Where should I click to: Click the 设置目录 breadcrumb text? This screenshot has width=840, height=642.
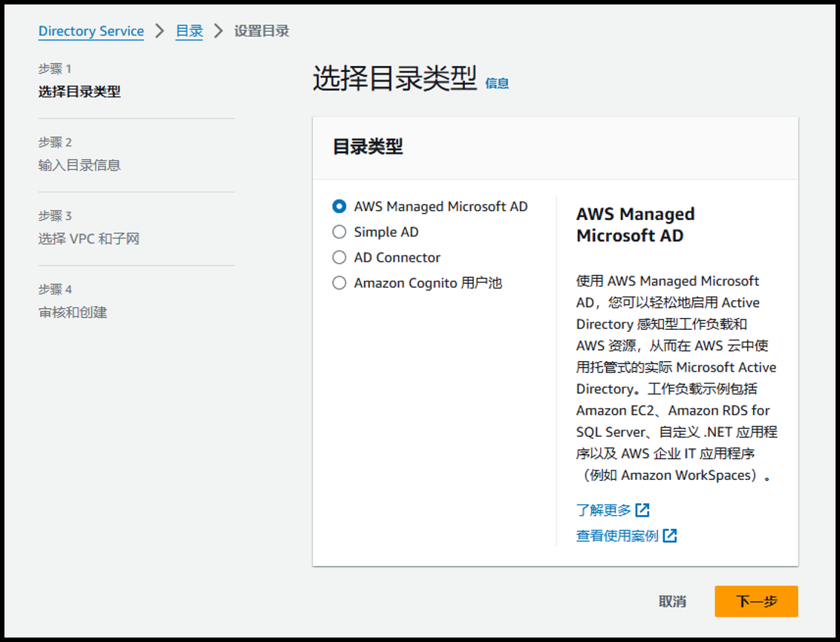click(261, 31)
